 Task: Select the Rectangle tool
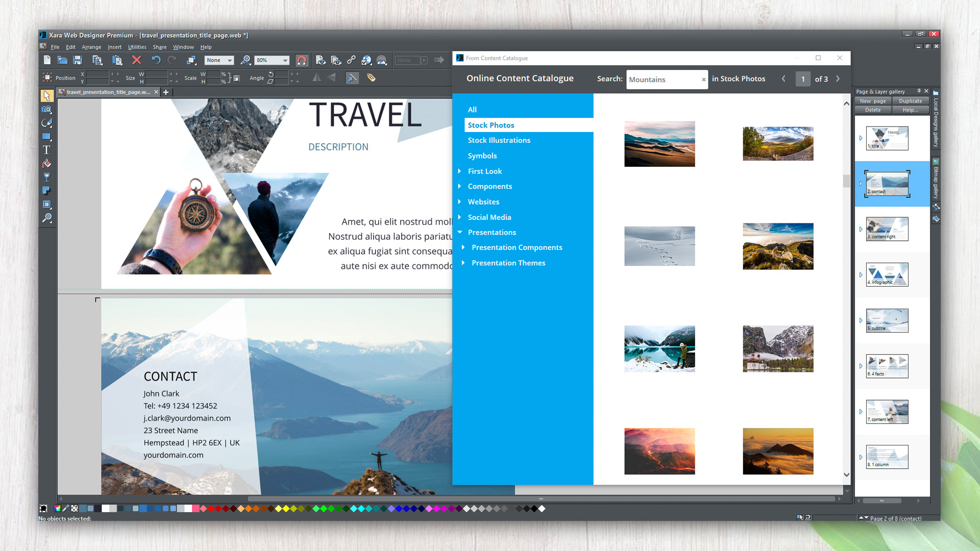[46, 137]
